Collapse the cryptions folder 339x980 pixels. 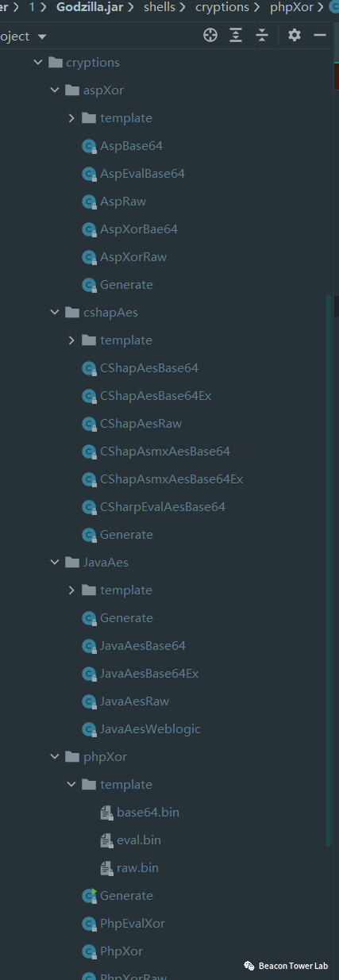[x=38, y=63]
